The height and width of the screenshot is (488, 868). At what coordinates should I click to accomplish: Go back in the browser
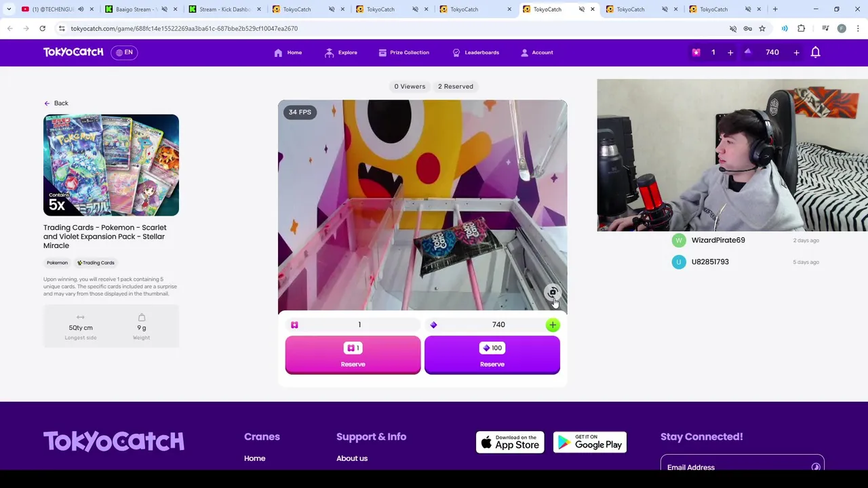pos(10,28)
